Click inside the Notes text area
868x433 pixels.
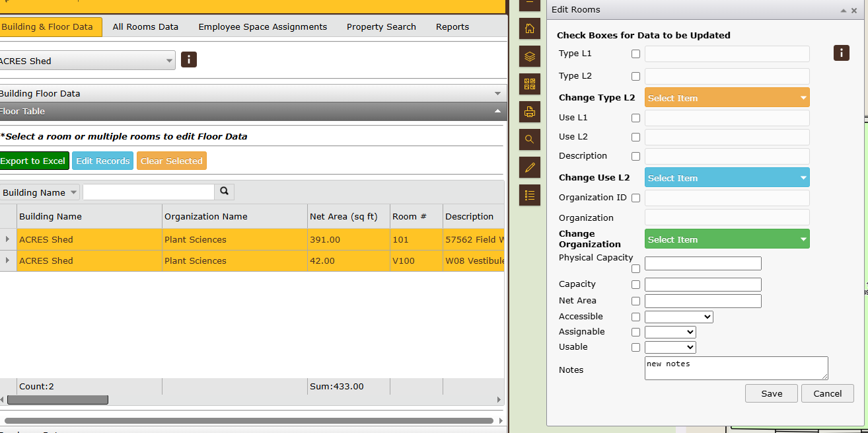735,368
